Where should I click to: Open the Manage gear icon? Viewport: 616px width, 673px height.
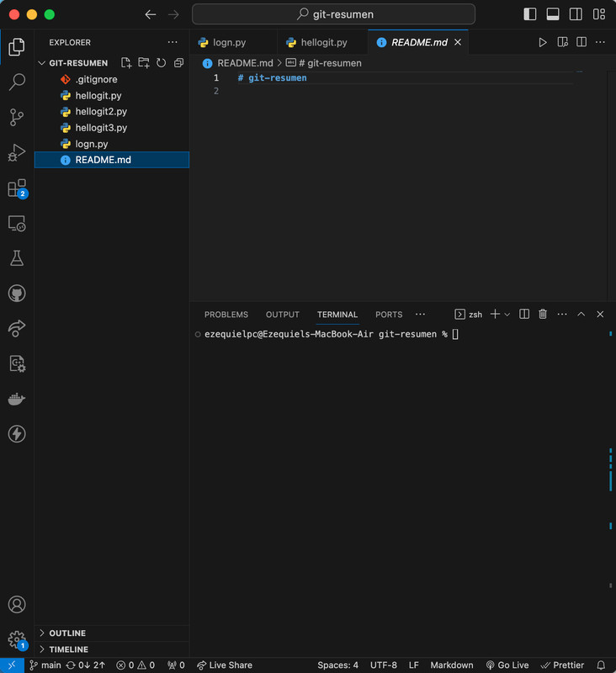tap(17, 639)
